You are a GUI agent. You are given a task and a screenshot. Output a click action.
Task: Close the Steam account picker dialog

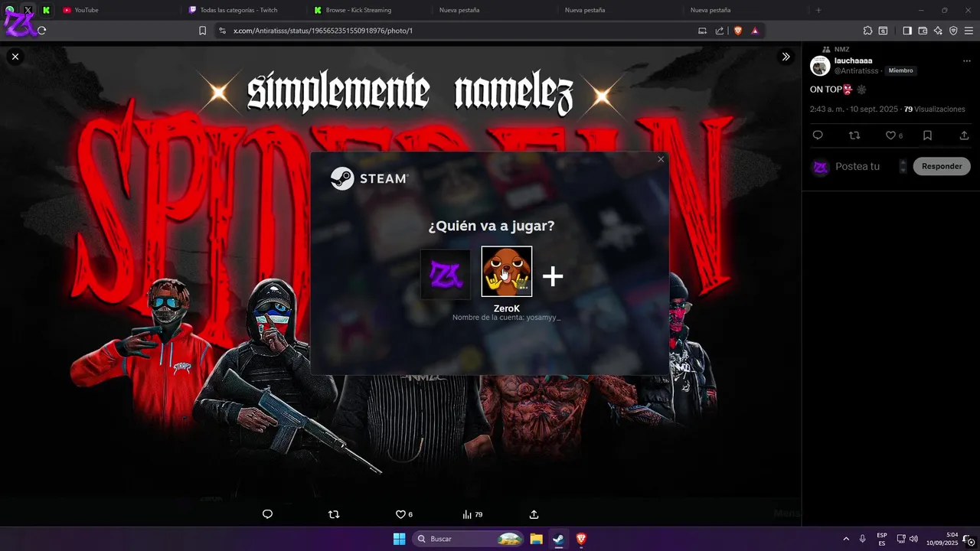point(661,159)
